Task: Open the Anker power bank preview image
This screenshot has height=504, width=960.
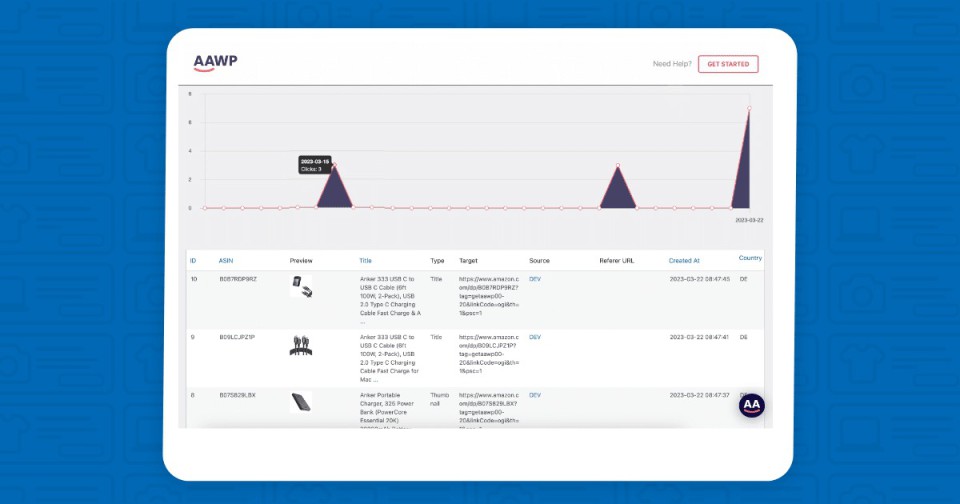Action: tap(301, 402)
